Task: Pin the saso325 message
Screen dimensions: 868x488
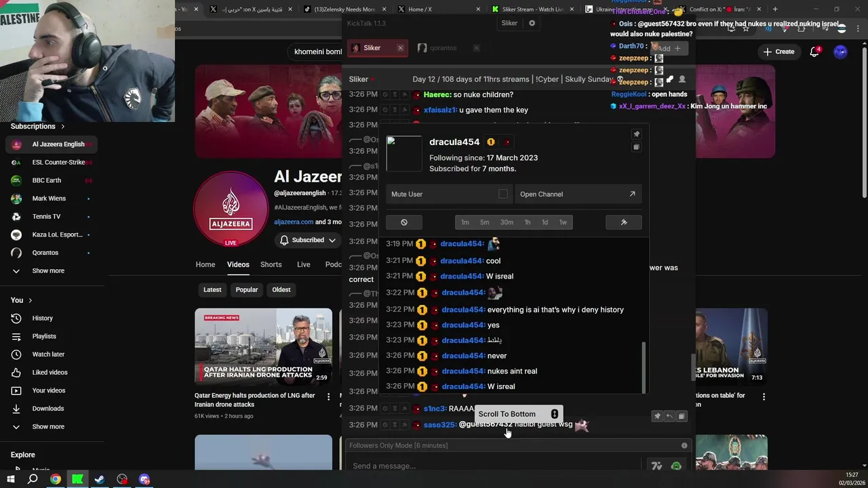Action: (x=656, y=416)
